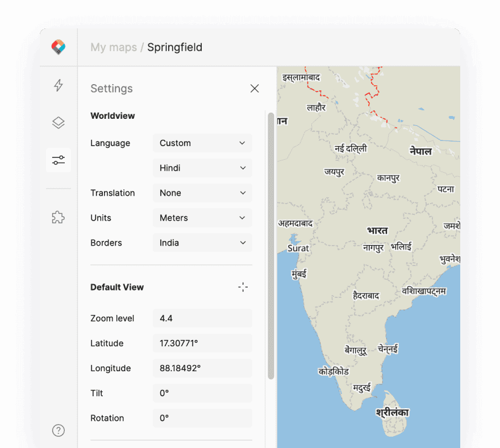
Task: Click the मदुरई city label
Action: pyautogui.click(x=362, y=388)
